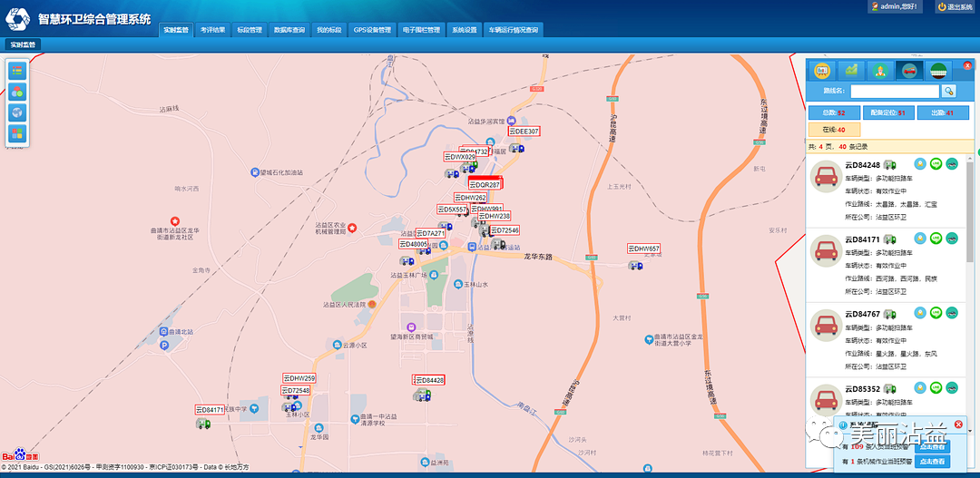980x478 pixels.
Task: Click teal car icon for 云D84767
Action: tap(952, 313)
